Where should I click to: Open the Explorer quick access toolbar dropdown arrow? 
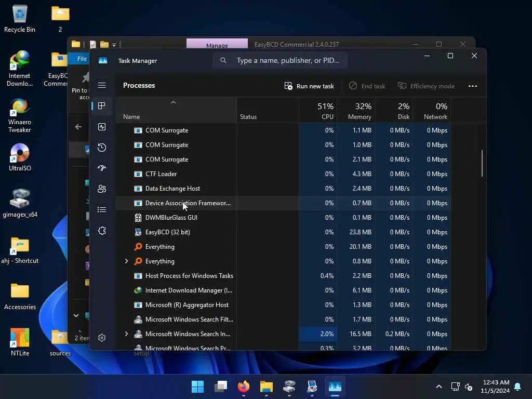(x=114, y=45)
